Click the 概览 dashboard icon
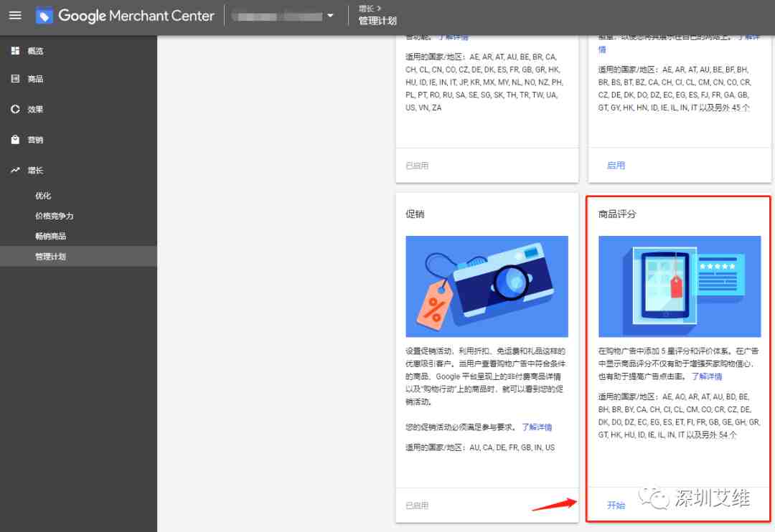 15,51
